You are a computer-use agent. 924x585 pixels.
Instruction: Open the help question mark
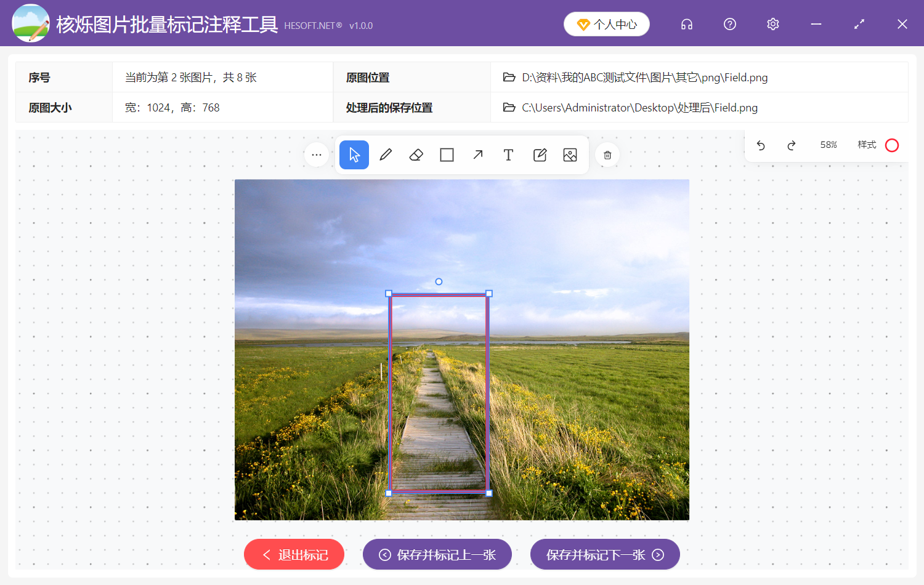tap(729, 24)
